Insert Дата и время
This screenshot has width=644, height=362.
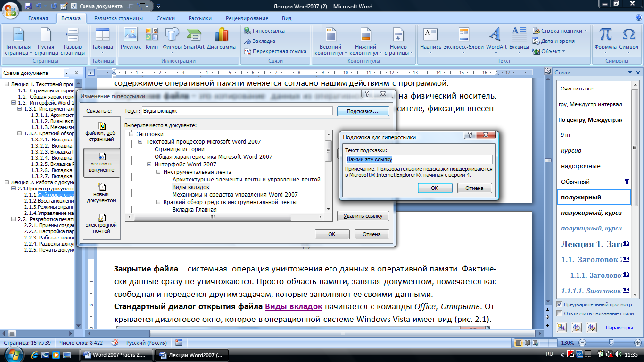coord(554,41)
